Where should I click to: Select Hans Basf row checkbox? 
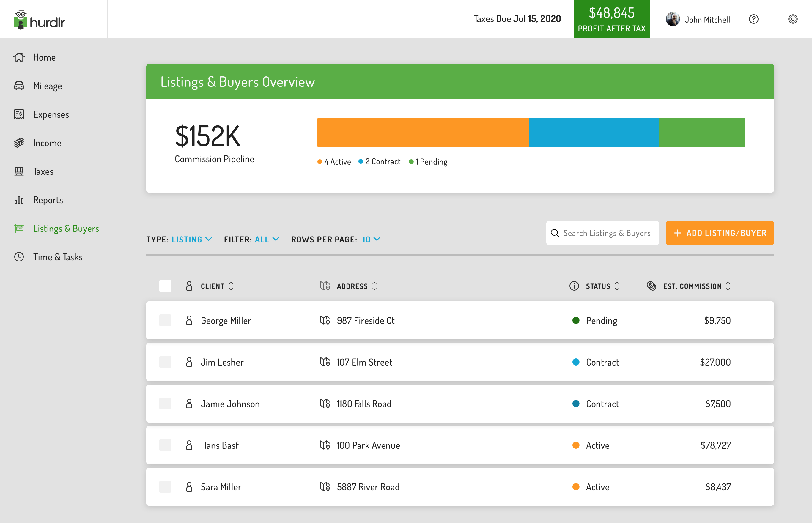tap(165, 445)
